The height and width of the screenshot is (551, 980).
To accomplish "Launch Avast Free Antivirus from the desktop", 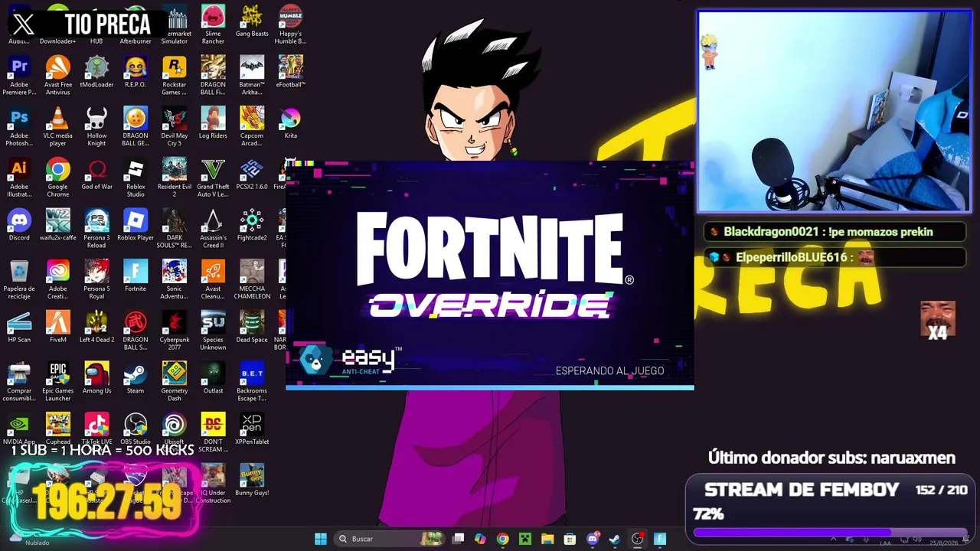I will 58,75.
